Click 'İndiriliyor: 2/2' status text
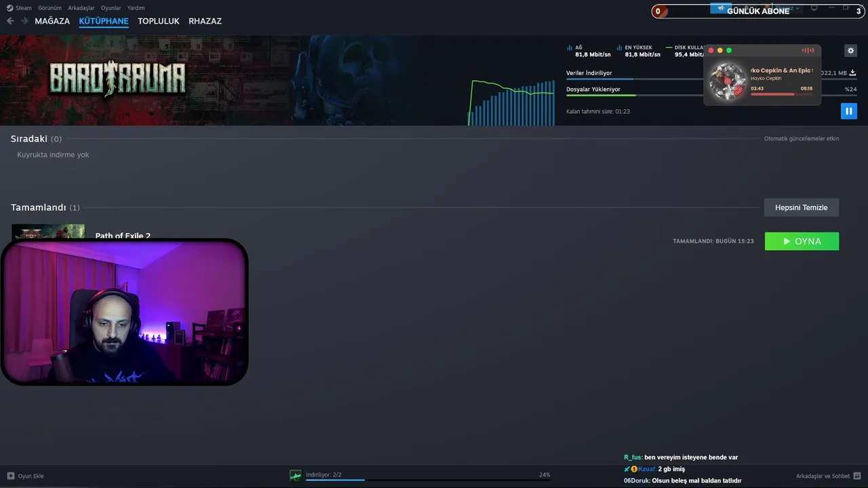The height and width of the screenshot is (488, 868). click(x=323, y=474)
